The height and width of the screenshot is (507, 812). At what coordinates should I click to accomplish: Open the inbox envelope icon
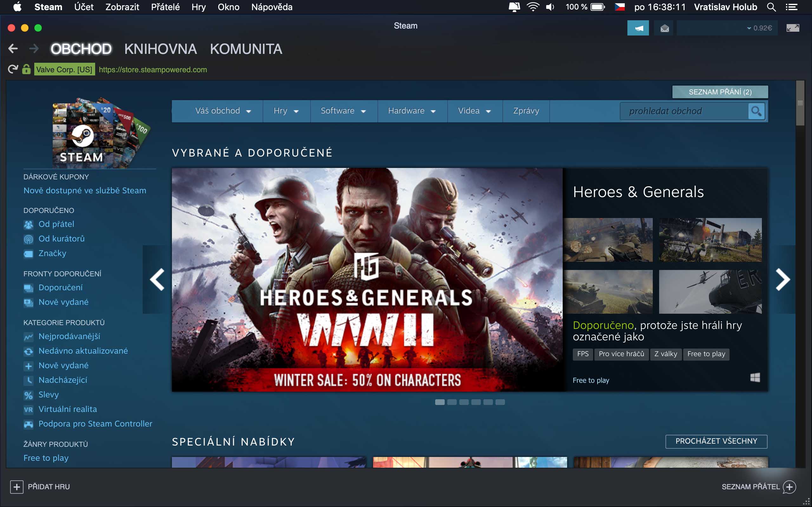[665, 28]
